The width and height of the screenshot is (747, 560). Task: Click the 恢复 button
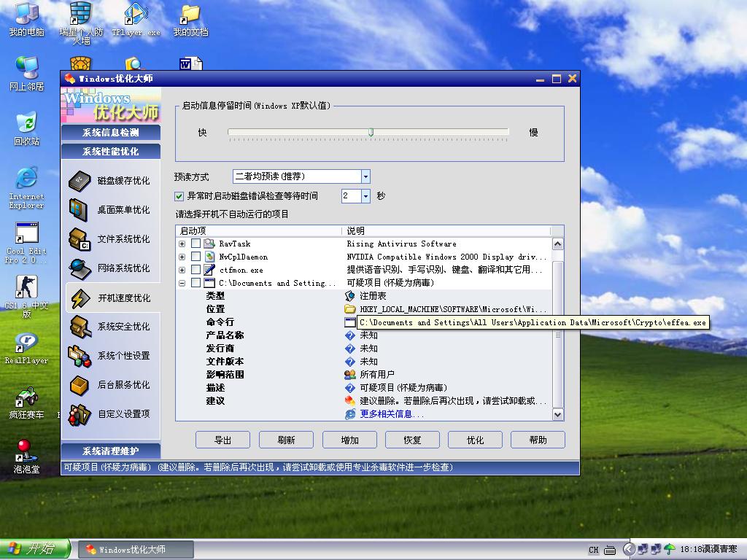412,440
